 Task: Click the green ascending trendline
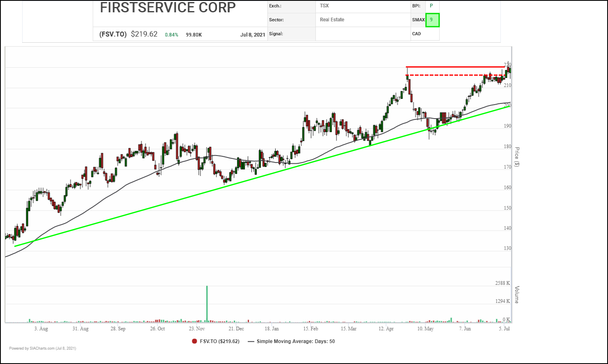[246, 177]
